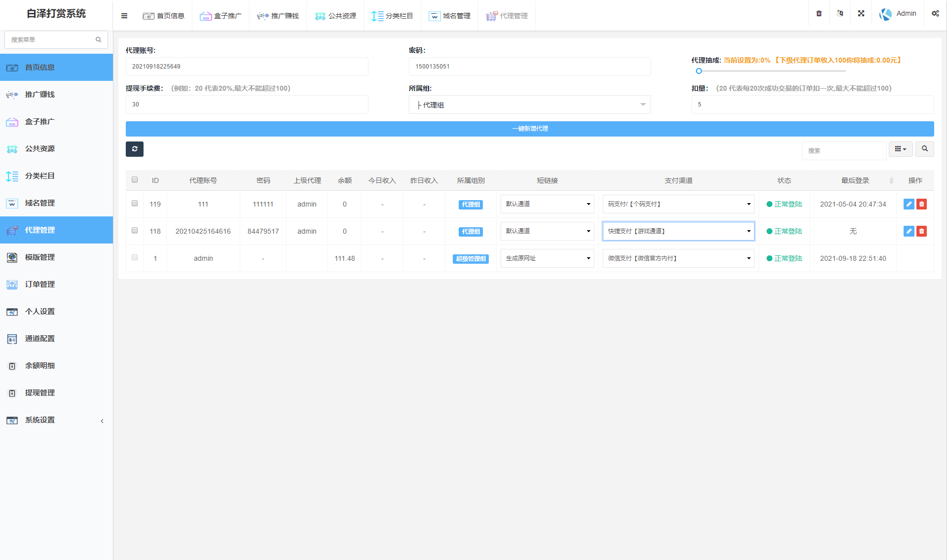Click the trash icon in top header
Viewport: 947px width, 560px height.
(x=819, y=14)
